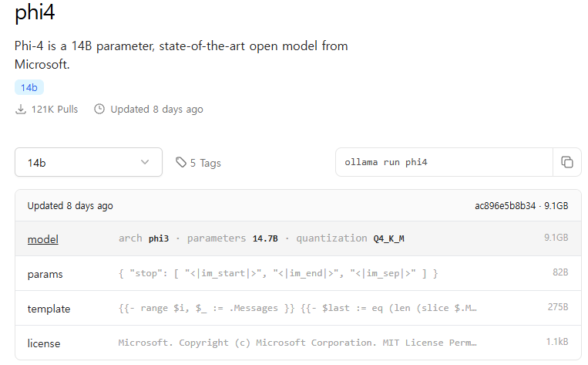
Task: Click the tag icon beside 5 Tags
Action: [181, 163]
